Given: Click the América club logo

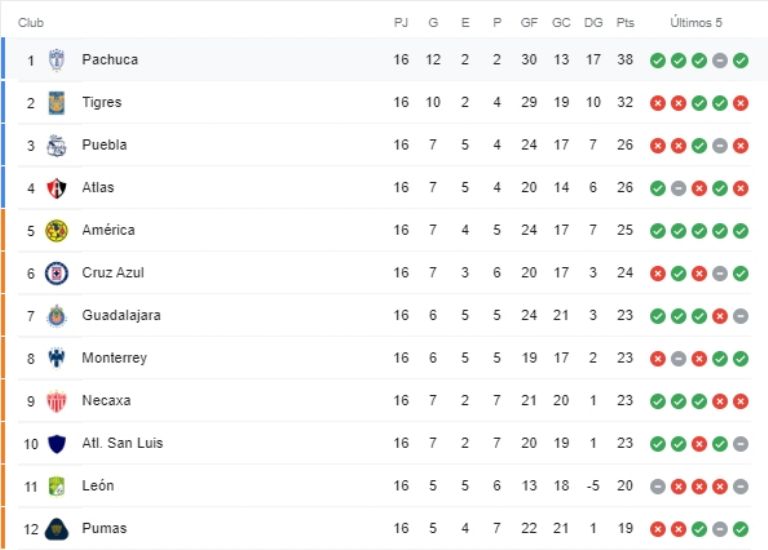Looking at the screenshot, I should point(57,230).
